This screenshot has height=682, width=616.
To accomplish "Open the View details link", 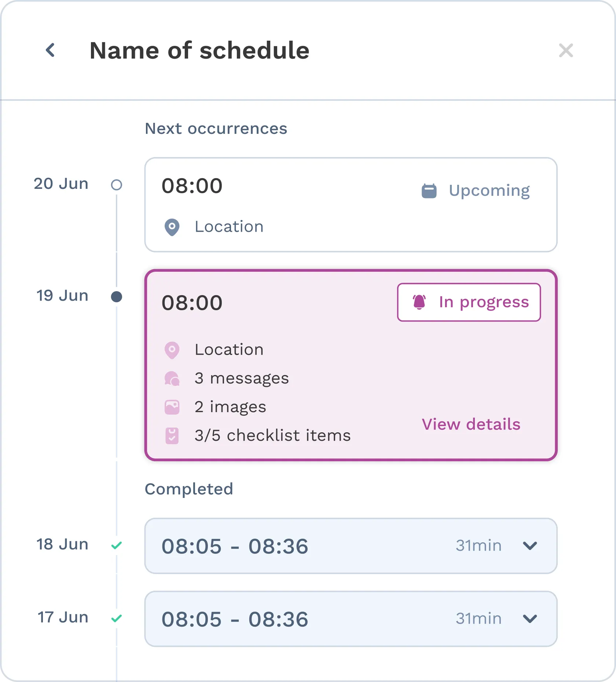I will (x=471, y=424).
